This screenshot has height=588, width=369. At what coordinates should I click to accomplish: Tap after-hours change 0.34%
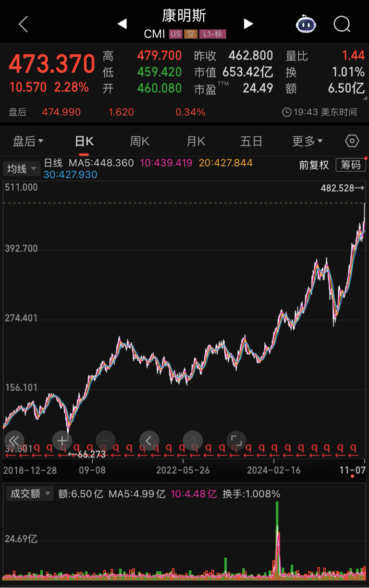tap(190, 112)
